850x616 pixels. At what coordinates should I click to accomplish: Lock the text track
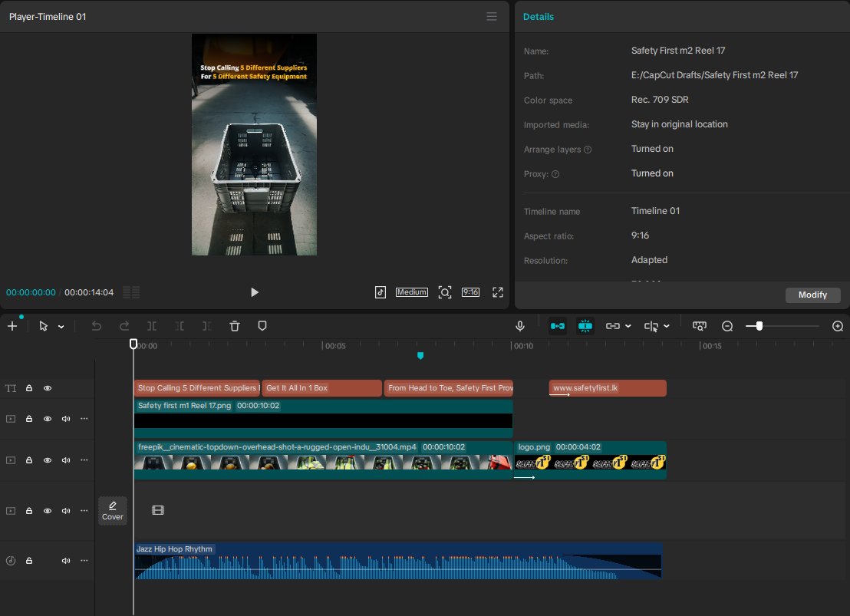pos(29,388)
